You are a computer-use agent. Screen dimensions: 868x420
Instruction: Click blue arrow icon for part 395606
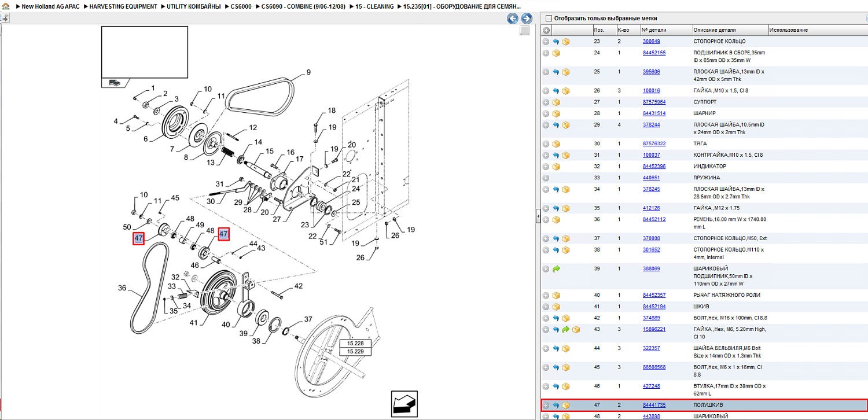[556, 72]
